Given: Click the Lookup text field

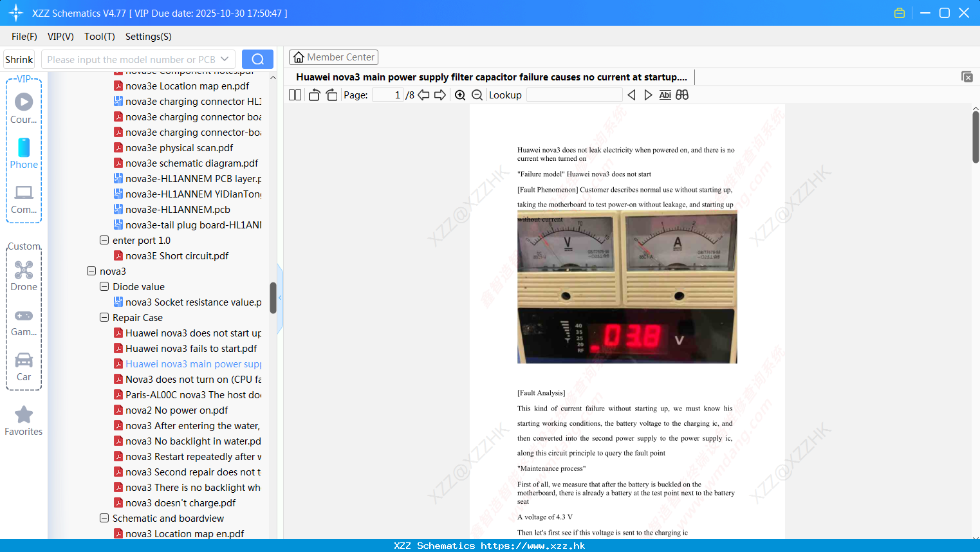Looking at the screenshot, I should (575, 95).
